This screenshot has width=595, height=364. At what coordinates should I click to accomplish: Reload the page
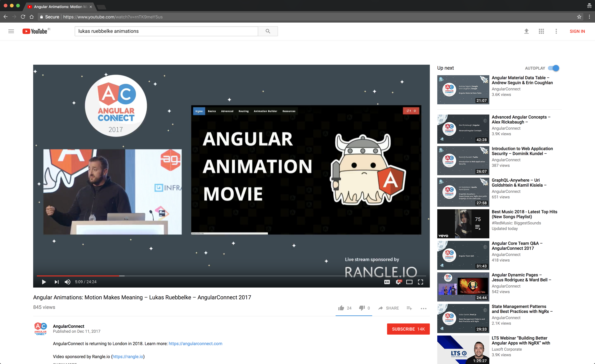pyautogui.click(x=23, y=17)
